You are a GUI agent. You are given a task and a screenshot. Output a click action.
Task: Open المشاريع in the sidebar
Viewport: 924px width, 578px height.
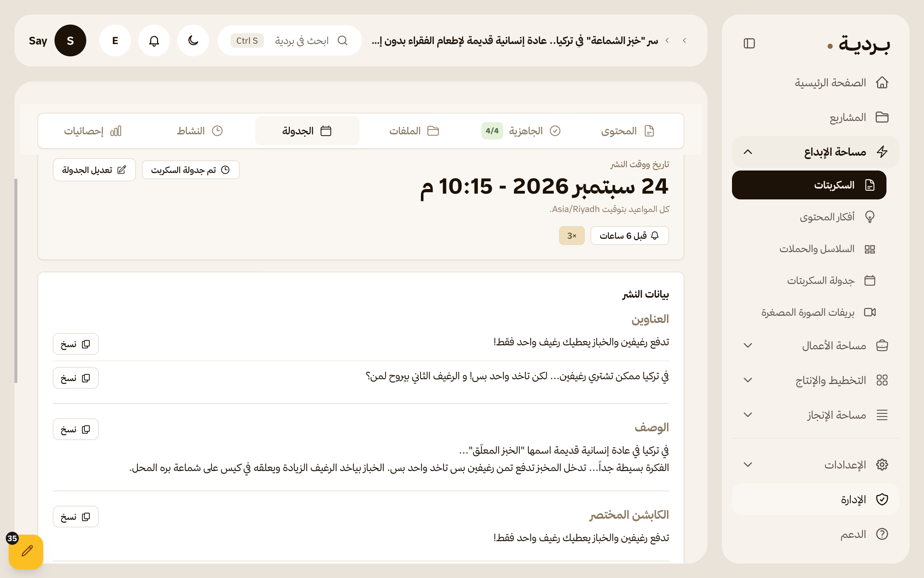click(816, 117)
